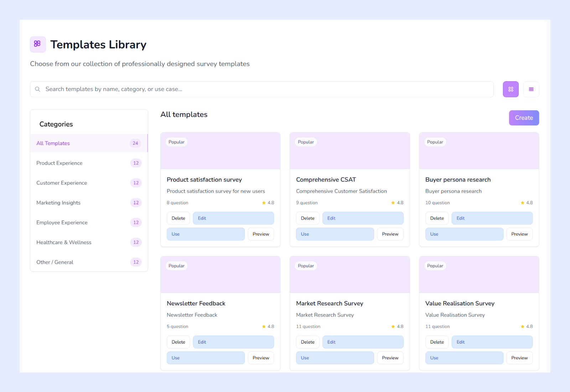The image size is (570, 392).
Task: Use the Buyer persona research template
Action: [464, 234]
